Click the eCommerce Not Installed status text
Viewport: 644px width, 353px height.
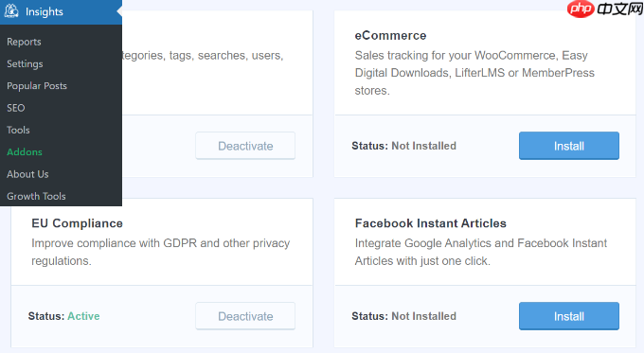pyautogui.click(x=424, y=146)
